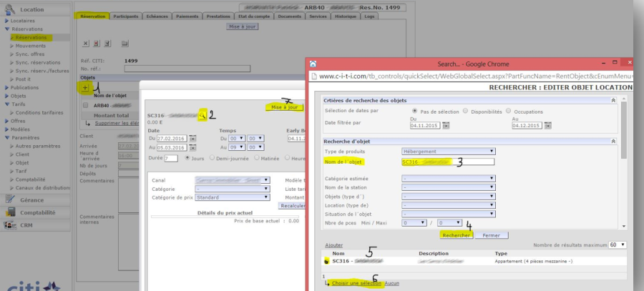Open the Catégorie de prix Standard dropdown
Image resolution: width=644 pixels, height=291 pixels.
(x=233, y=197)
